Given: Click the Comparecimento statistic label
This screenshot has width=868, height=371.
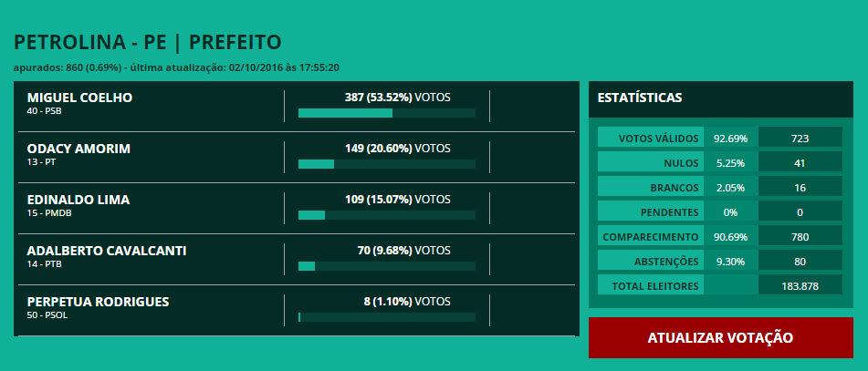Looking at the screenshot, I should [651, 237].
